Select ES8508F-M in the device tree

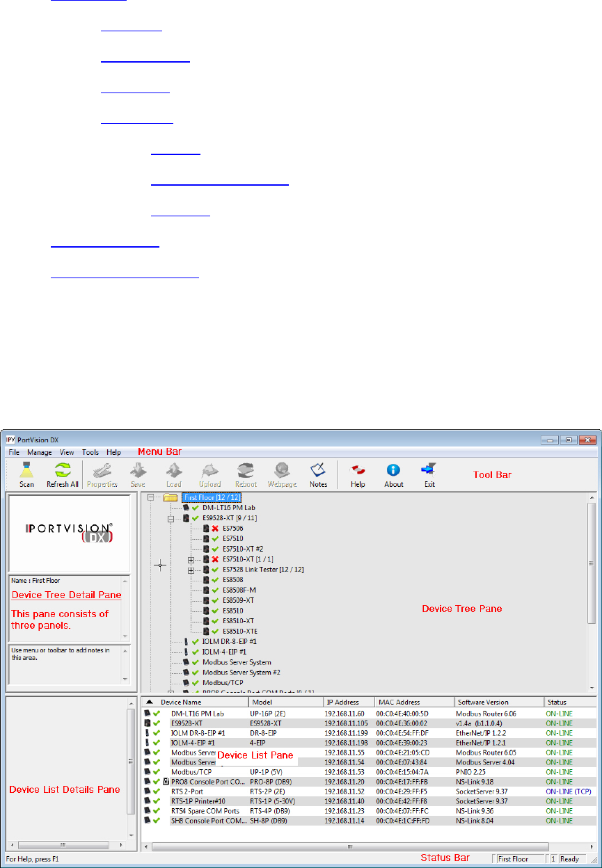pyautogui.click(x=239, y=590)
